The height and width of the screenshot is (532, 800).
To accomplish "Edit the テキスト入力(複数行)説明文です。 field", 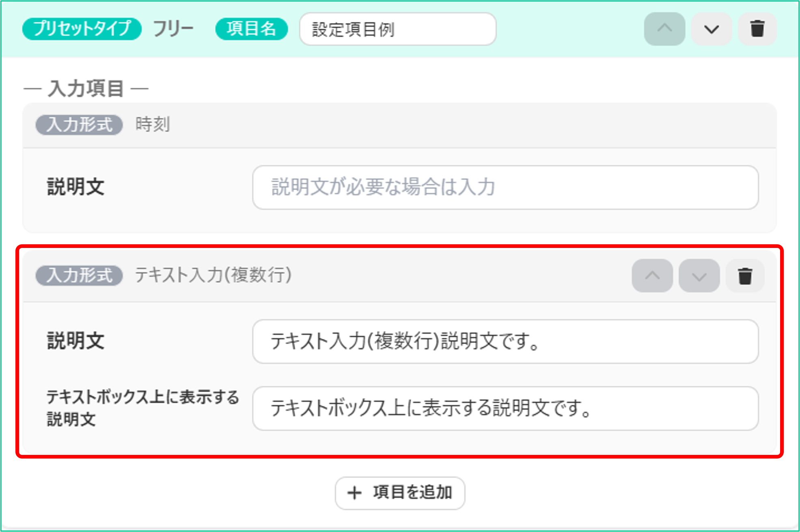I will [x=505, y=341].
